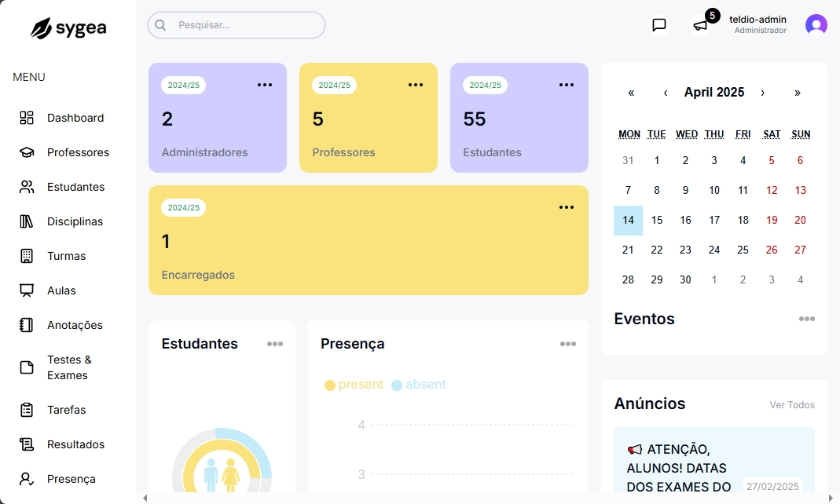Open the Administradores card options menu
The image size is (840, 504).
[265, 85]
